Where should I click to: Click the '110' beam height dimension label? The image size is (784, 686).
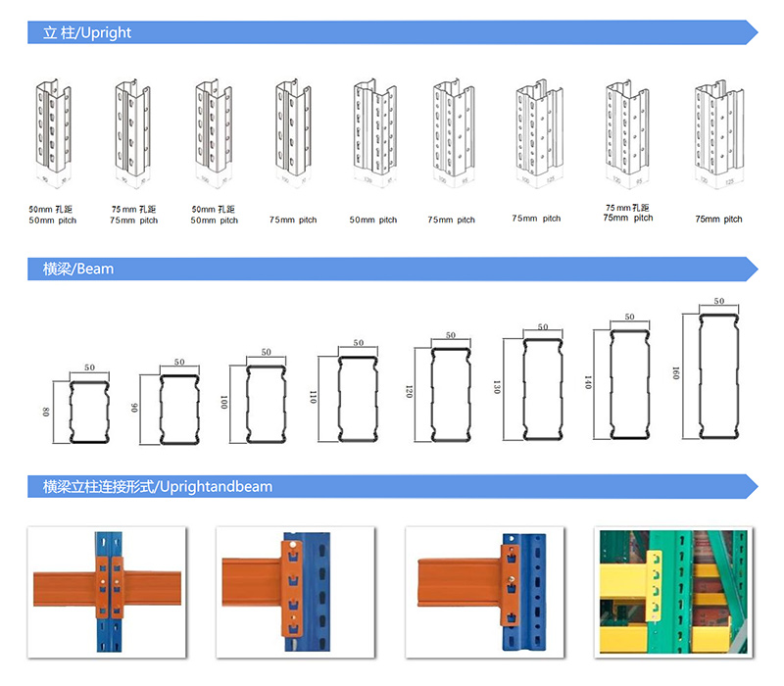(314, 398)
